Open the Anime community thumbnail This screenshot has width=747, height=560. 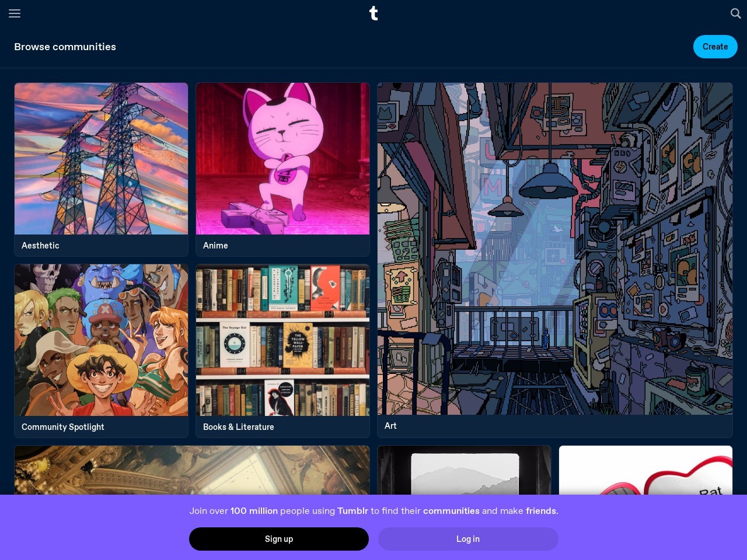pos(282,159)
